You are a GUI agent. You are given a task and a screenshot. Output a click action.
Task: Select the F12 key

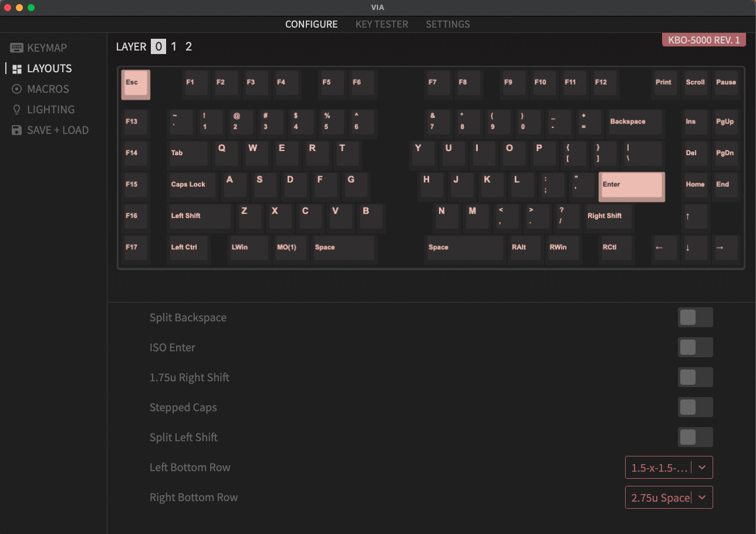[x=605, y=85]
